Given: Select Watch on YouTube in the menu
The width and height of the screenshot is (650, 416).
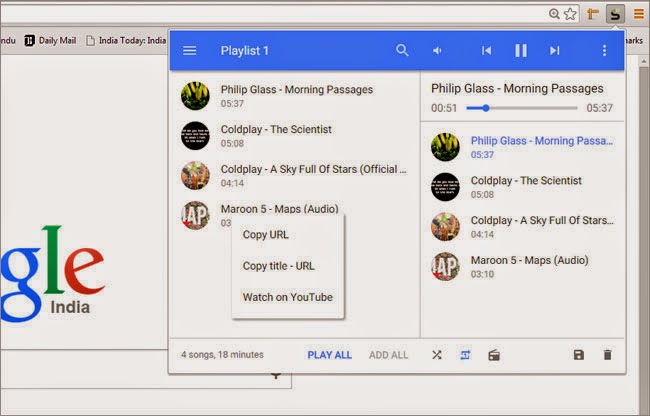Looking at the screenshot, I should [288, 297].
